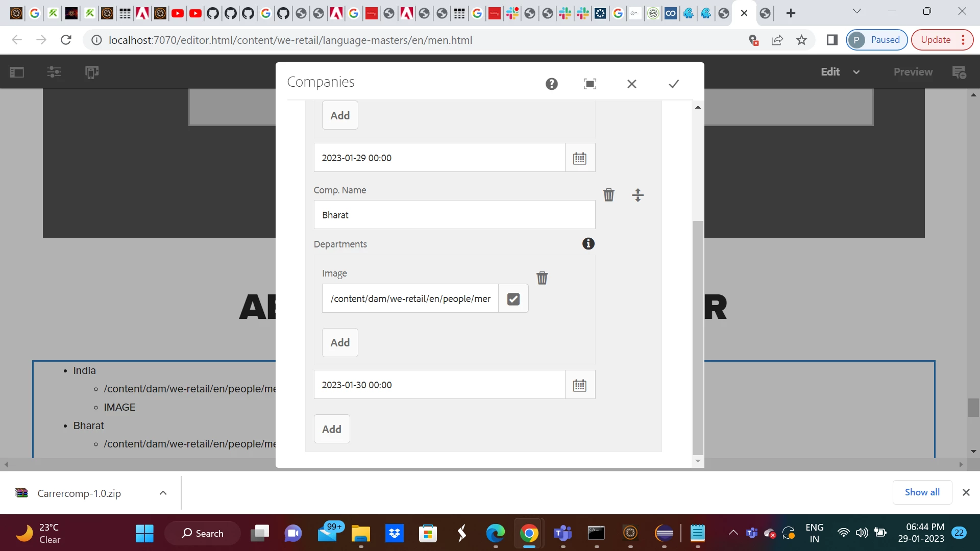Click the Comp. Name field containing Bharat
Viewport: 980px width, 551px height.
454,215
